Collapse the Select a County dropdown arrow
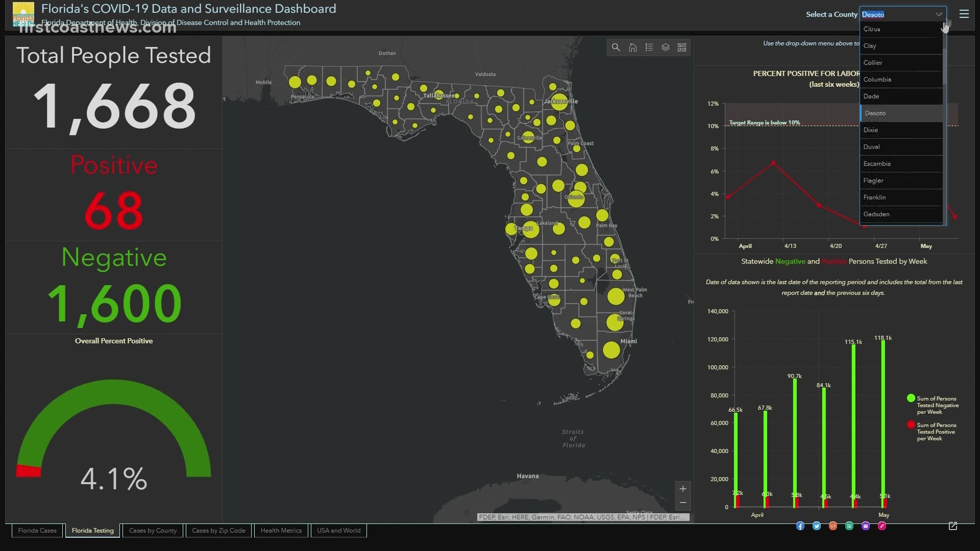This screenshot has width=980, height=551. [939, 14]
